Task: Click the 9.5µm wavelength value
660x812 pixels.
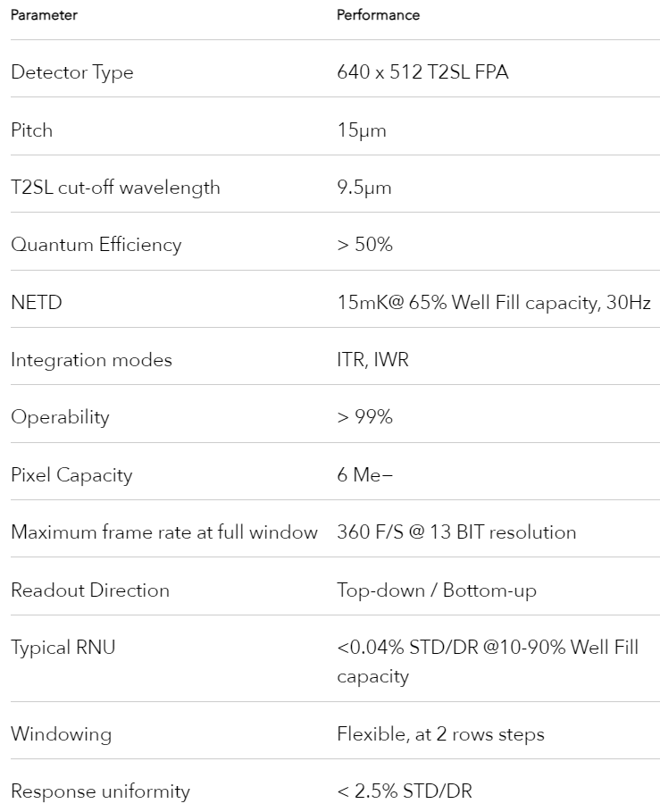Action: (363, 188)
